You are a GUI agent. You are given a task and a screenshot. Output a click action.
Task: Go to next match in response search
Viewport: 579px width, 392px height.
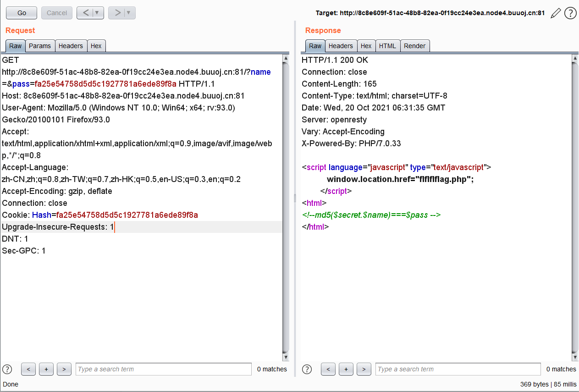(x=364, y=369)
